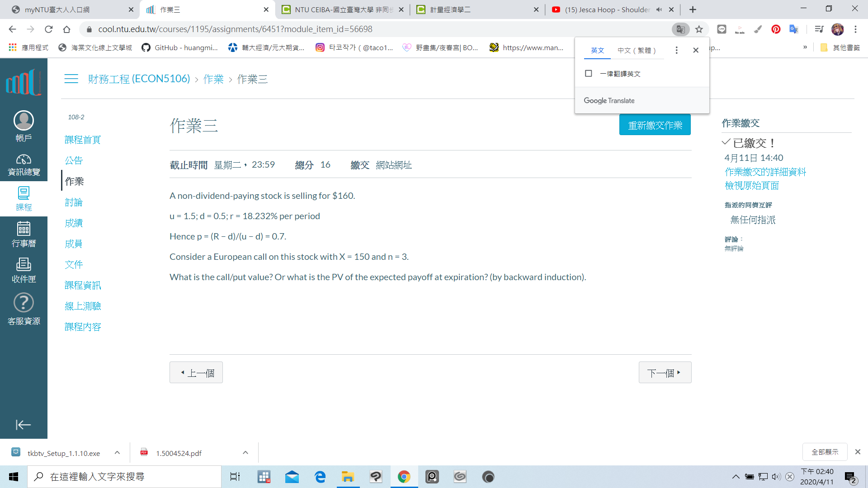Click the NTU COOL logo
The height and width of the screenshot is (488, 868).
pos(24,82)
